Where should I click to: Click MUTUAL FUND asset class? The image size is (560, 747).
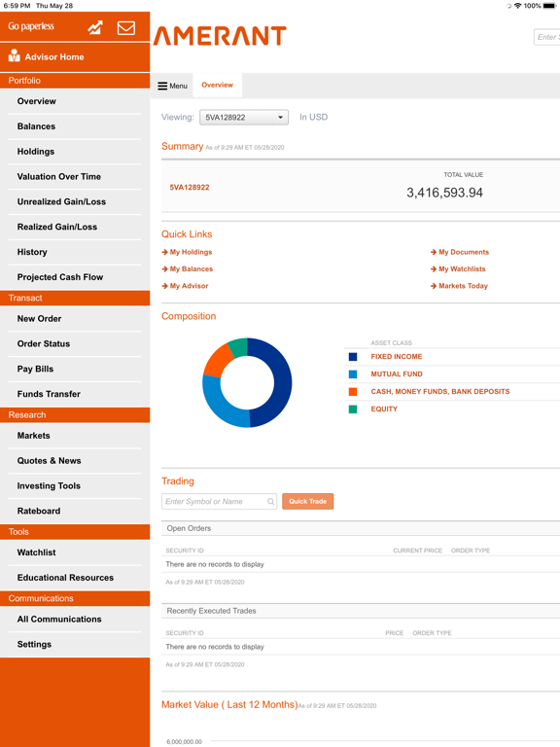pyautogui.click(x=397, y=374)
